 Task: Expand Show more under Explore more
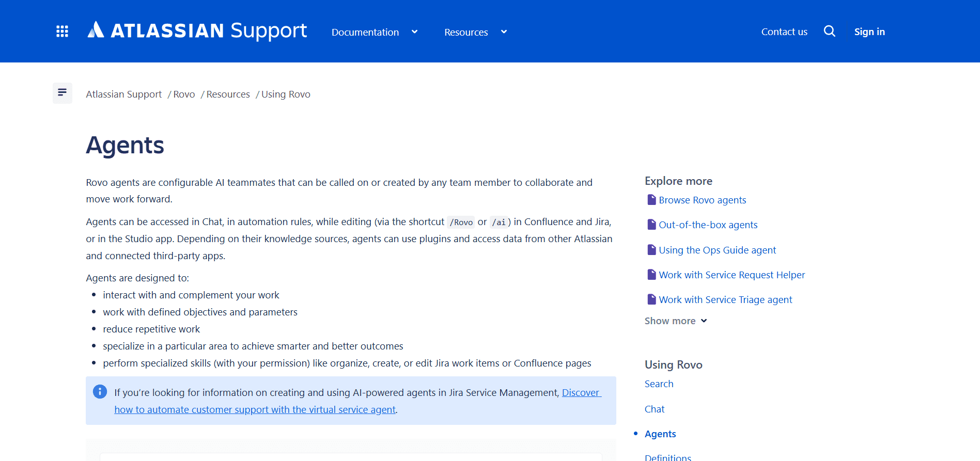point(676,321)
